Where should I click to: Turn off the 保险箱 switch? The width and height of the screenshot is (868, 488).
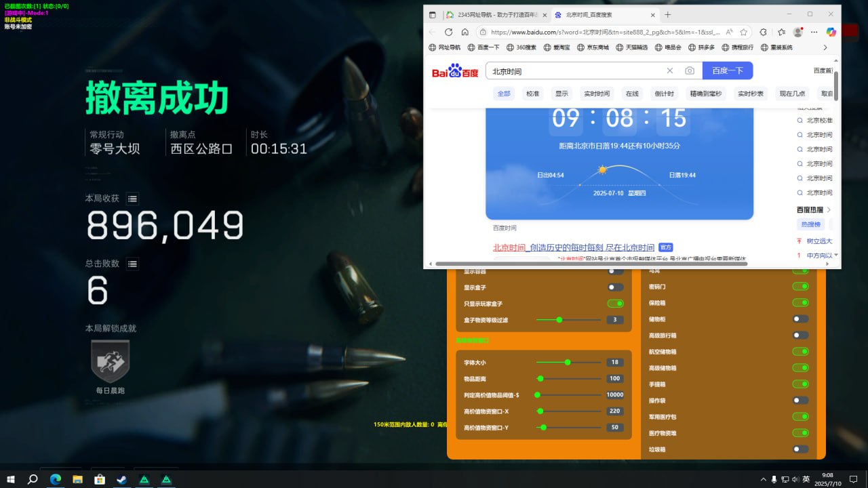[800, 302]
